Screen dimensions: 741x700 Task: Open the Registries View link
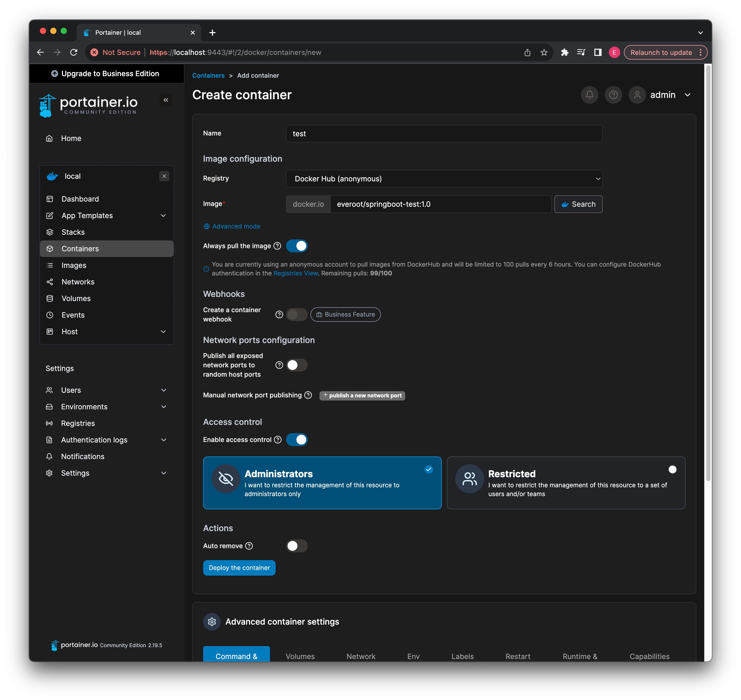point(296,274)
